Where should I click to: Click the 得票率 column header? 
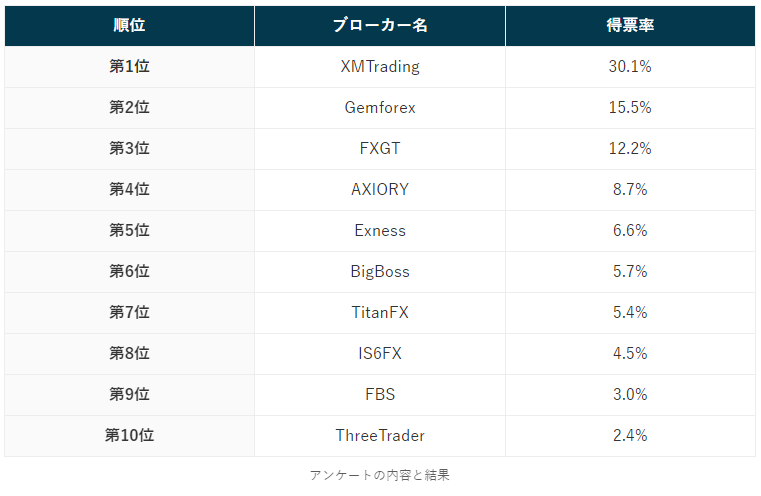tap(630, 26)
